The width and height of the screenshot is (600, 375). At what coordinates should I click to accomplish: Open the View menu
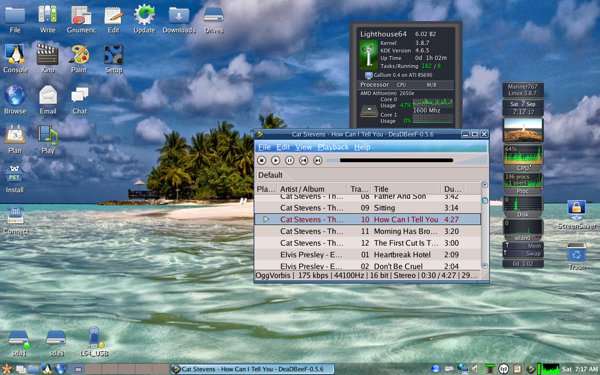(304, 147)
